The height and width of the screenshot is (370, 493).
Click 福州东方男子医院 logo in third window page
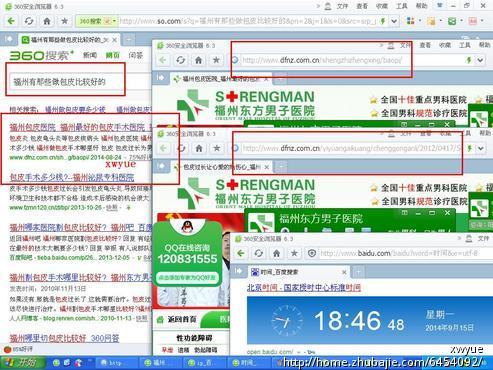point(246,193)
